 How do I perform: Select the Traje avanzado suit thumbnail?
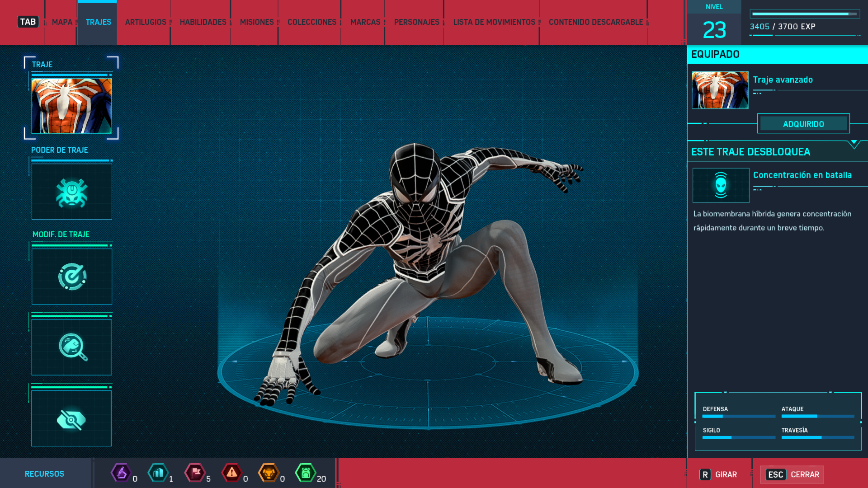pos(720,90)
